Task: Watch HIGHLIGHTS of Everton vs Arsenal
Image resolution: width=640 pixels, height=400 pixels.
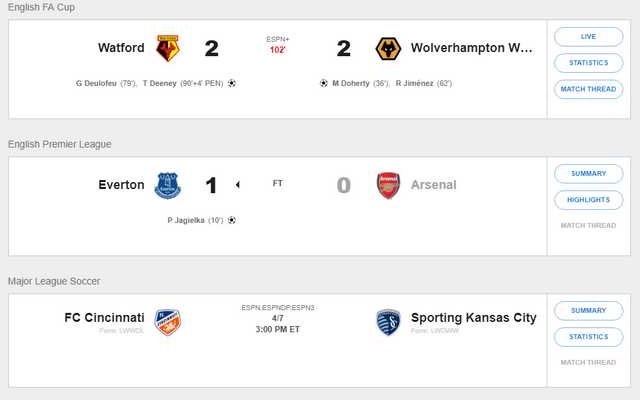Action: [x=589, y=200]
